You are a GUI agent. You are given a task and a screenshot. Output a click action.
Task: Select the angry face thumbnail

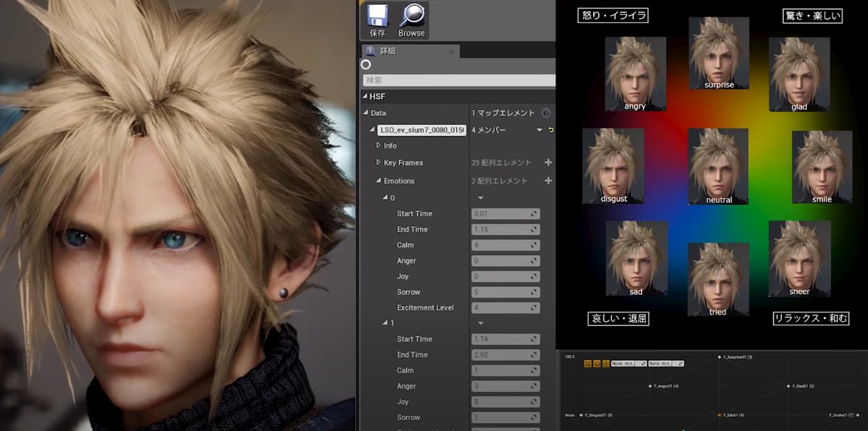635,74
